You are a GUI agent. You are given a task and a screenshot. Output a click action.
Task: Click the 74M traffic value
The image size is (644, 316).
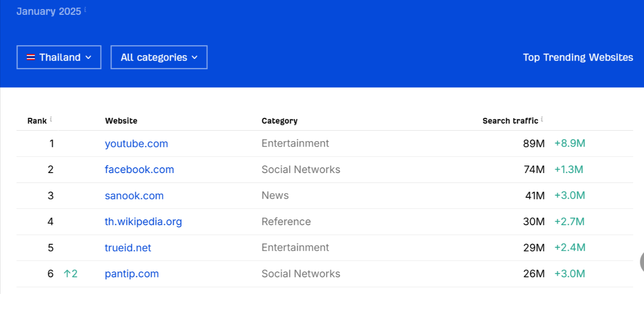[x=534, y=169]
